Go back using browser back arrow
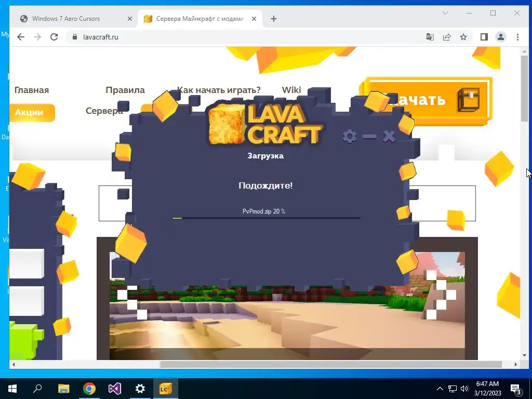Viewport: 532px width, 399px height. 21,37
